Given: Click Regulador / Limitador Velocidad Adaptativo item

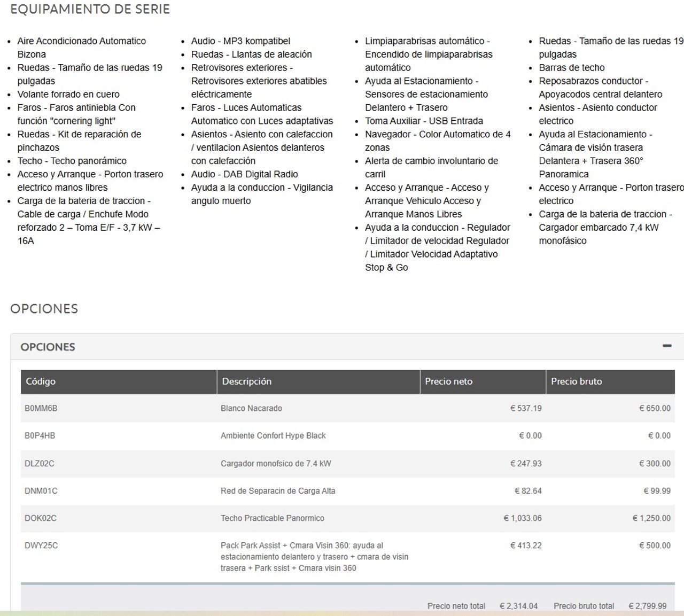Looking at the screenshot, I should 438,248.
